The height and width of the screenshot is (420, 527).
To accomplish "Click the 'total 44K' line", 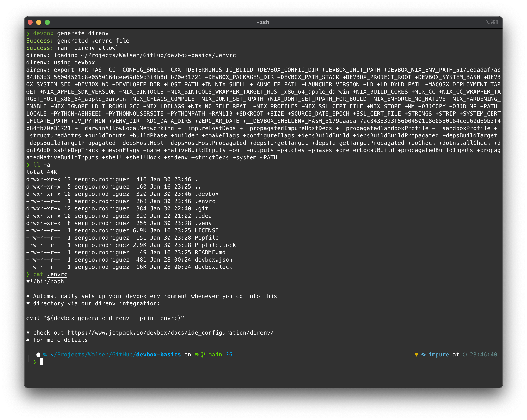I will (41, 172).
